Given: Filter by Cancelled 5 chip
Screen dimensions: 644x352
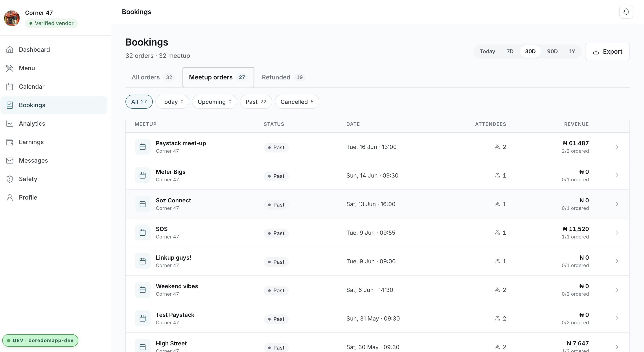Looking at the screenshot, I should pos(297,102).
